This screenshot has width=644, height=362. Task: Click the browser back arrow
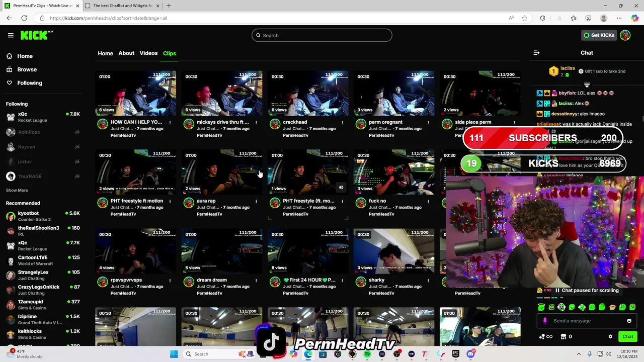(x=9, y=18)
